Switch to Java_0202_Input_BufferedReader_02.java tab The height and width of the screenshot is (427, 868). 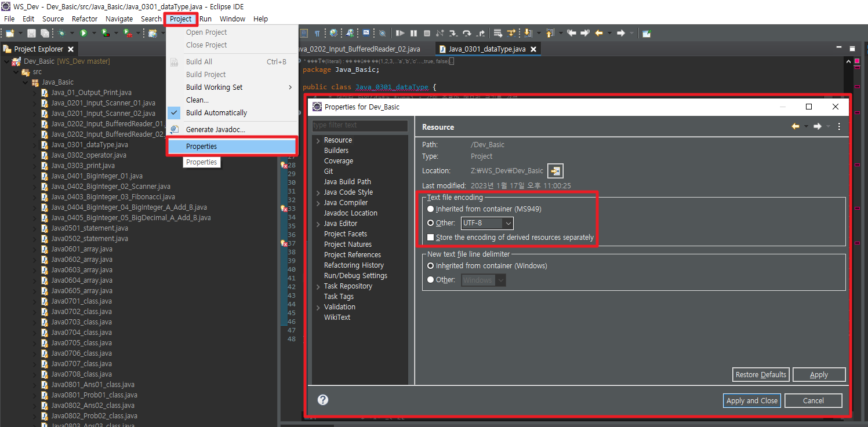[359, 49]
